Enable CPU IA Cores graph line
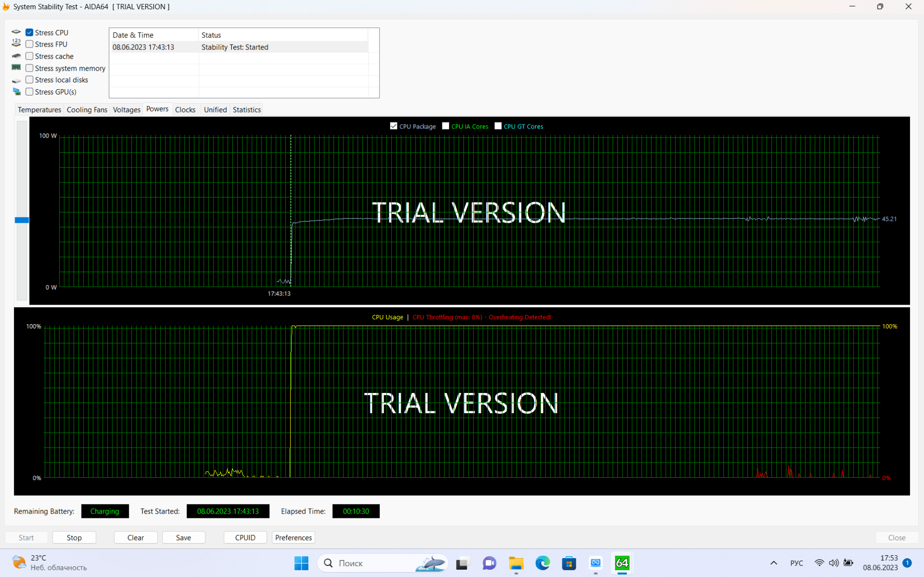924x577 pixels. click(446, 126)
